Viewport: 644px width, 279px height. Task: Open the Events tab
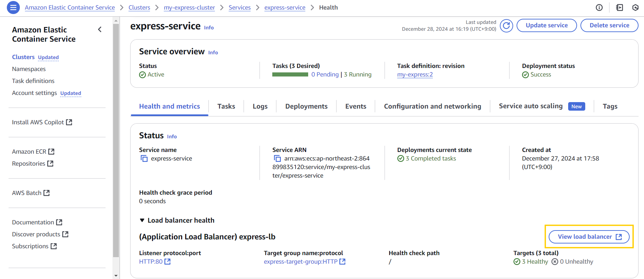(356, 106)
